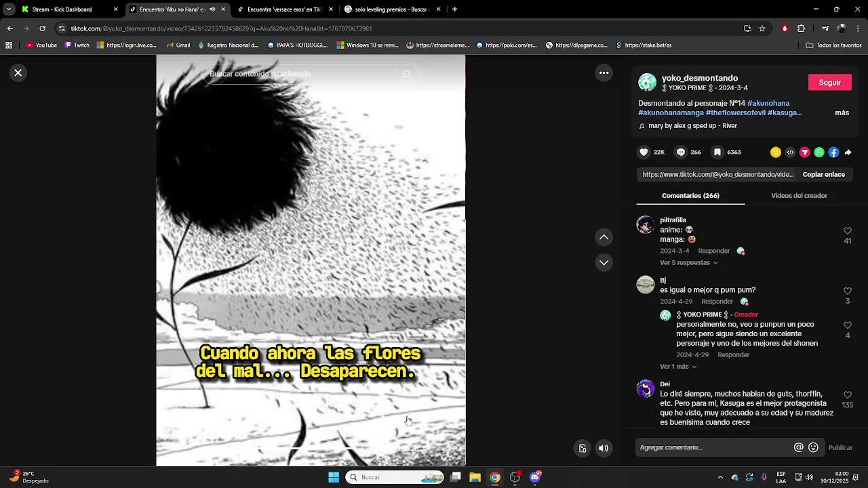
Task: Click the embed code icon
Action: click(790, 152)
